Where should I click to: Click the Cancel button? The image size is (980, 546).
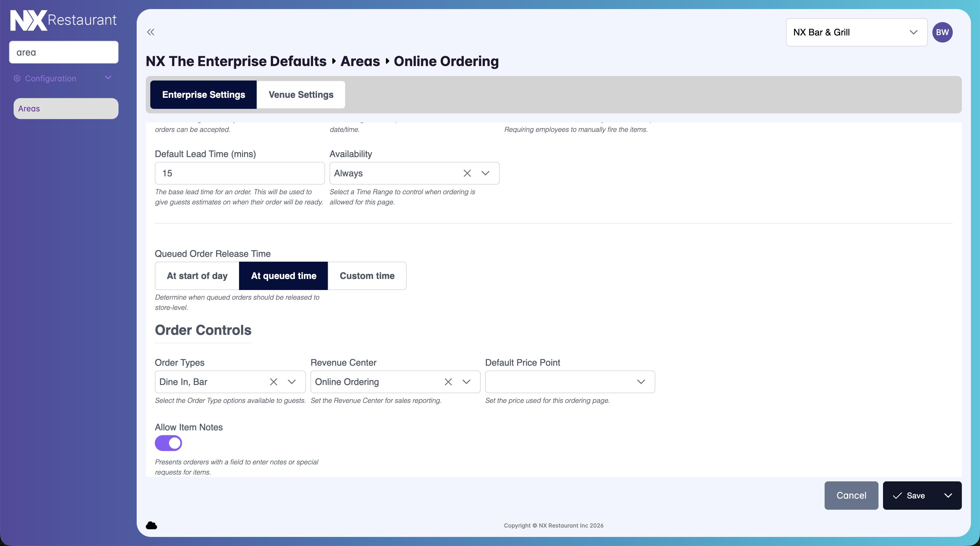pos(851,496)
